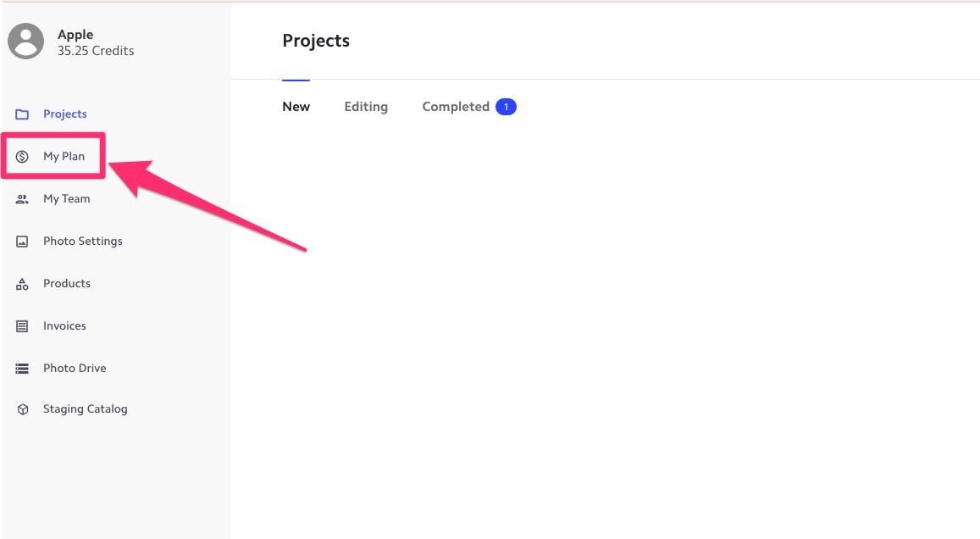Click the Apple account name
This screenshot has height=539, width=980.
click(x=75, y=35)
